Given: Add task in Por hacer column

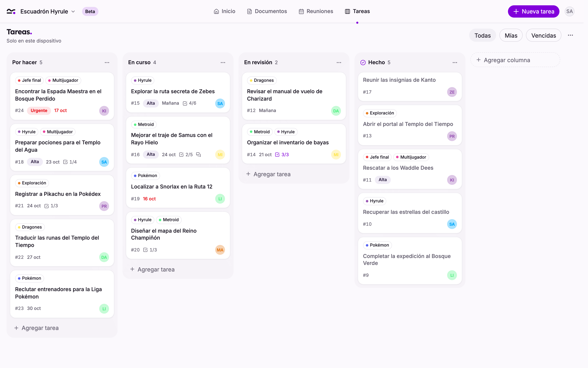Looking at the screenshot, I should [x=37, y=328].
